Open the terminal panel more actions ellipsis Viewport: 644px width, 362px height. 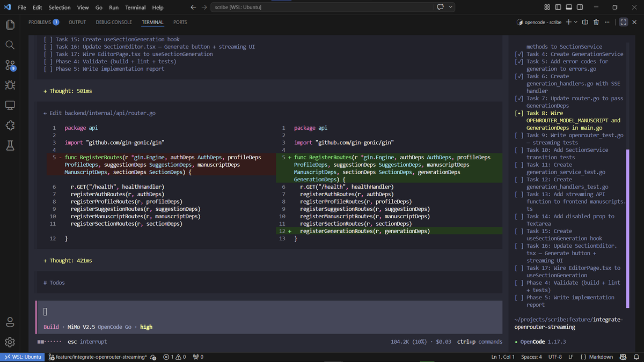coord(607,22)
